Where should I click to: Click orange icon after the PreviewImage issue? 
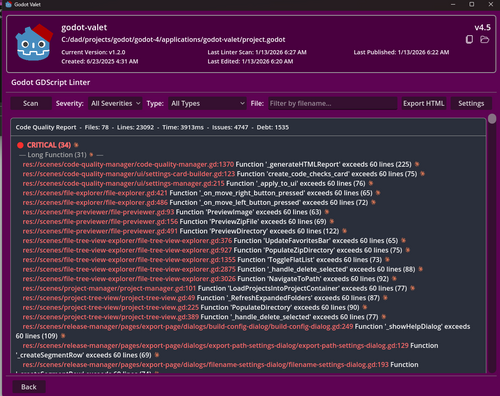coord(327,212)
